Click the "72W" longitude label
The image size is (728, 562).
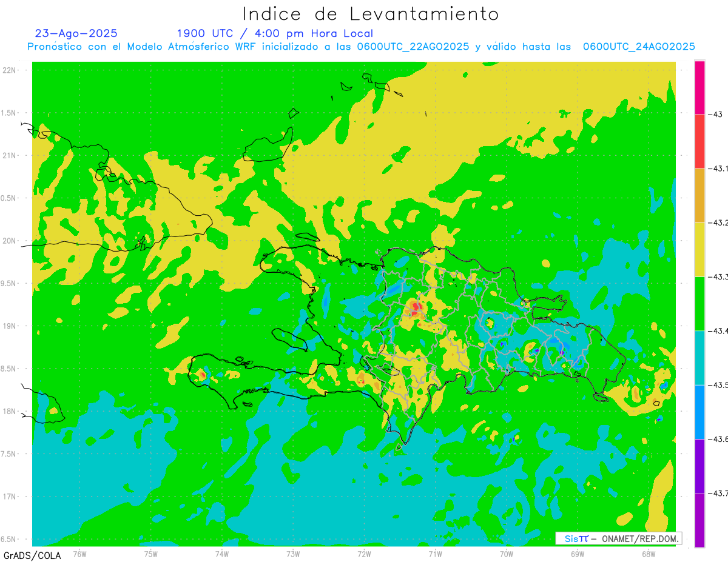point(364,554)
